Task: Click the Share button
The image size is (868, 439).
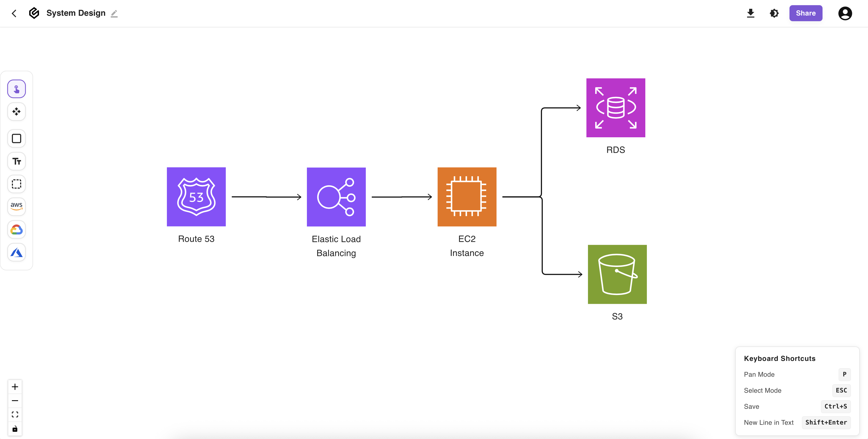Action: [806, 13]
